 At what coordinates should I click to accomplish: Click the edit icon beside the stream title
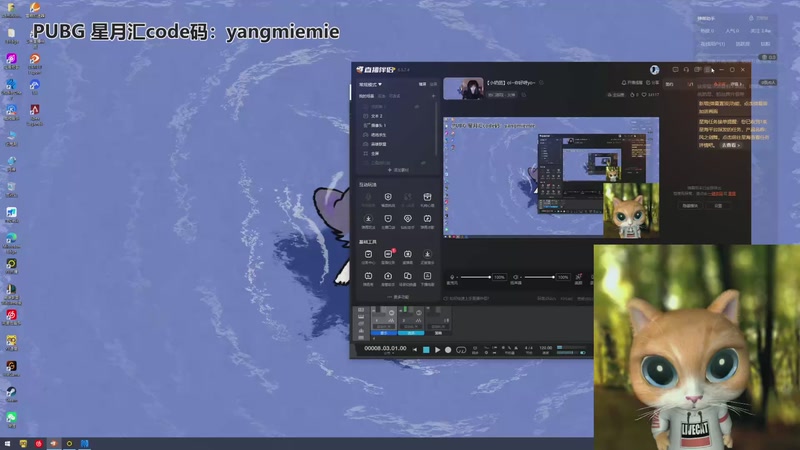pyautogui.click(x=541, y=83)
